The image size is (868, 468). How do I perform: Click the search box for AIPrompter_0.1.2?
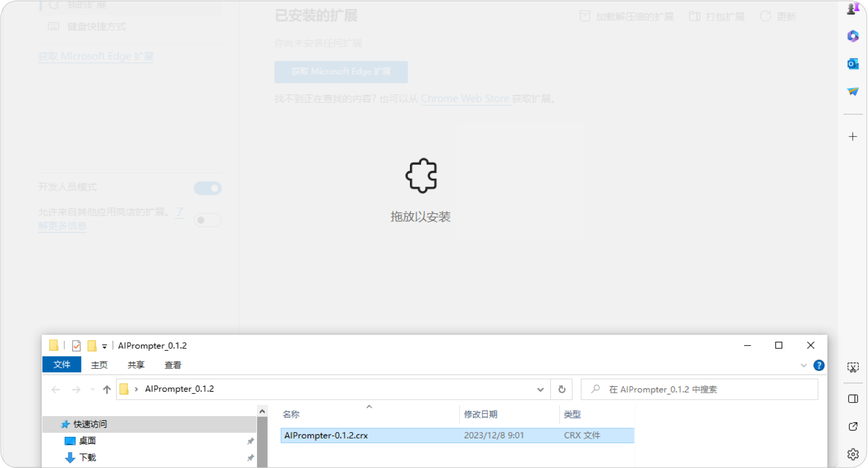pos(699,389)
